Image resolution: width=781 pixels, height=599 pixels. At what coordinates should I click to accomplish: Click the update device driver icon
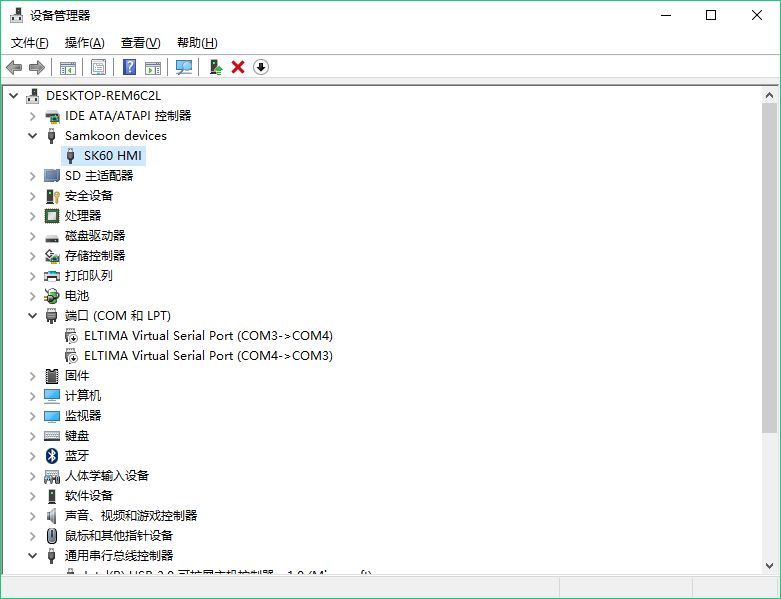(215, 67)
